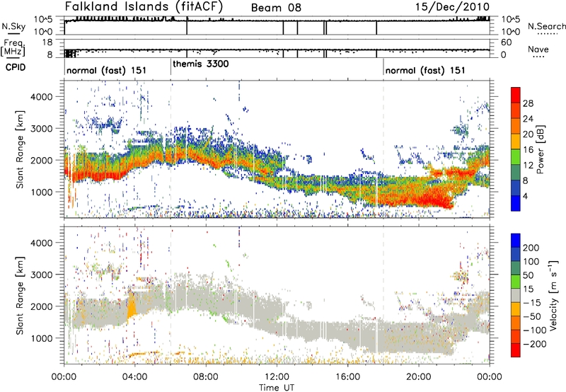Click the 'N.Search' legend label
The height and width of the screenshot is (392, 566).
(546, 26)
